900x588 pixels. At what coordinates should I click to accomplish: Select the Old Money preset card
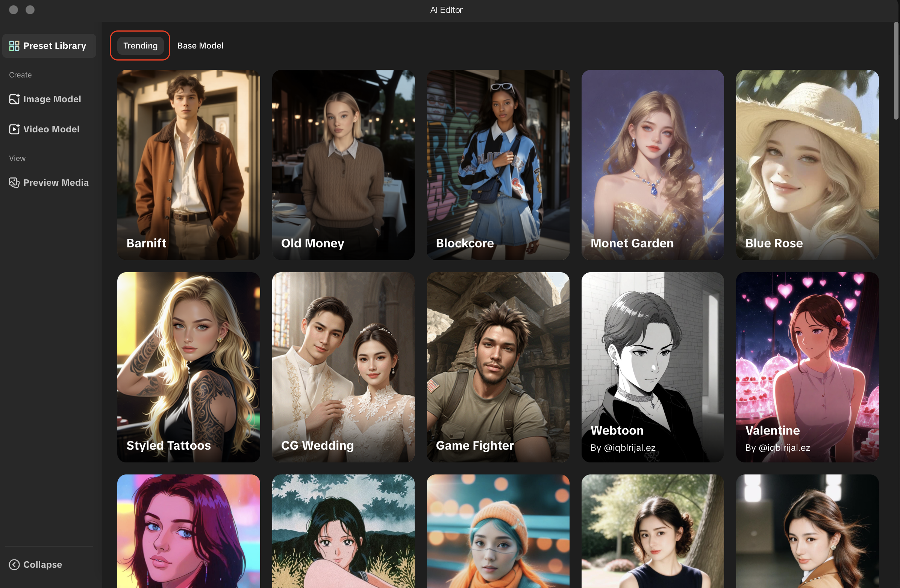pos(343,165)
